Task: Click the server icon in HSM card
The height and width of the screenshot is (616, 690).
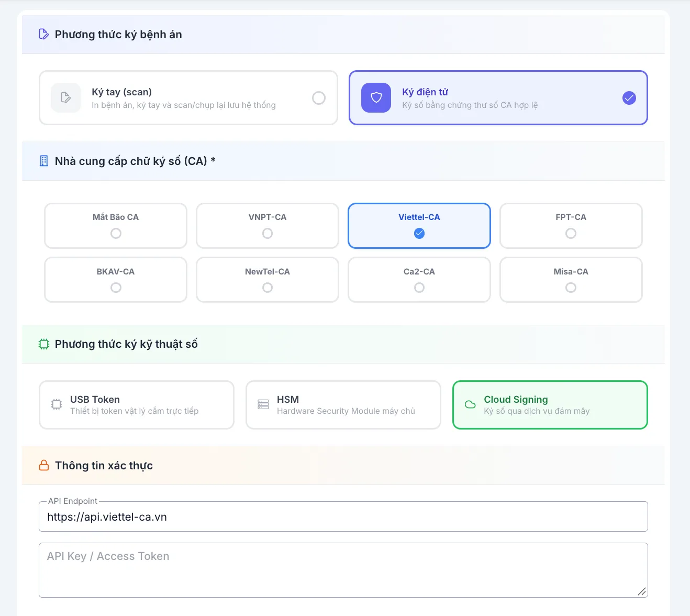Action: click(x=263, y=404)
